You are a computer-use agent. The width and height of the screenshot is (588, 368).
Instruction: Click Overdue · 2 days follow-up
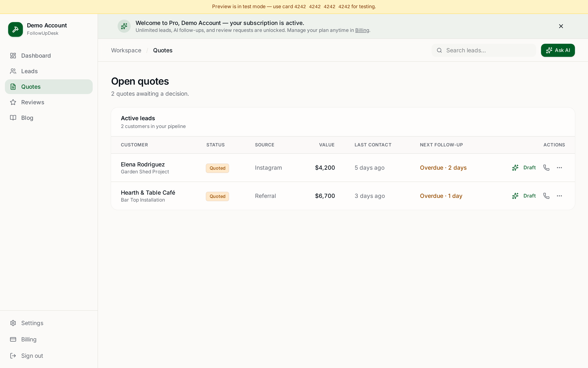[443, 168]
